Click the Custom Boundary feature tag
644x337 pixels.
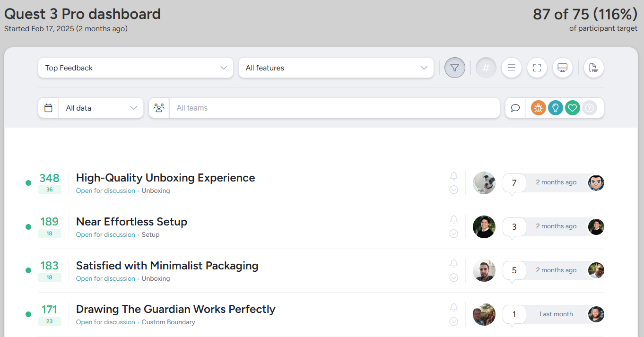click(168, 322)
